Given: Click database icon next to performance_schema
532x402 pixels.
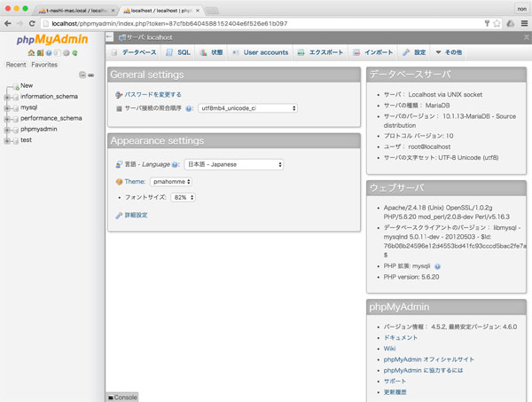Looking at the screenshot, I should (15, 119).
